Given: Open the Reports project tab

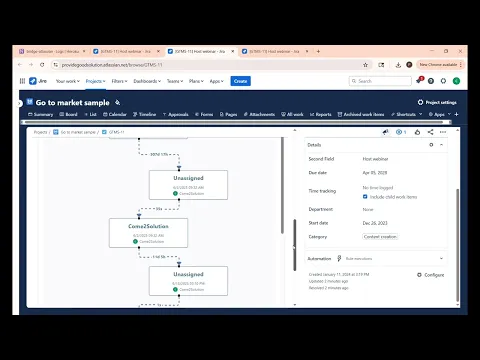Looking at the screenshot, I should 321,114.
